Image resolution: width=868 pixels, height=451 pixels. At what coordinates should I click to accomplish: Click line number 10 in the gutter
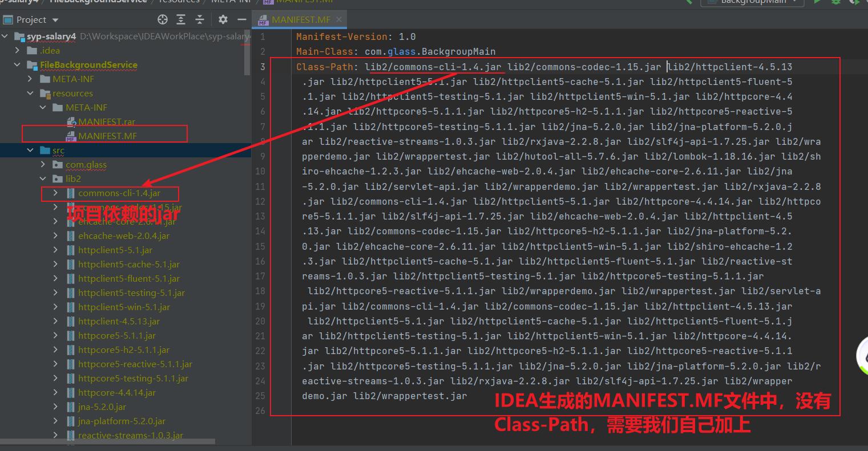coord(260,171)
